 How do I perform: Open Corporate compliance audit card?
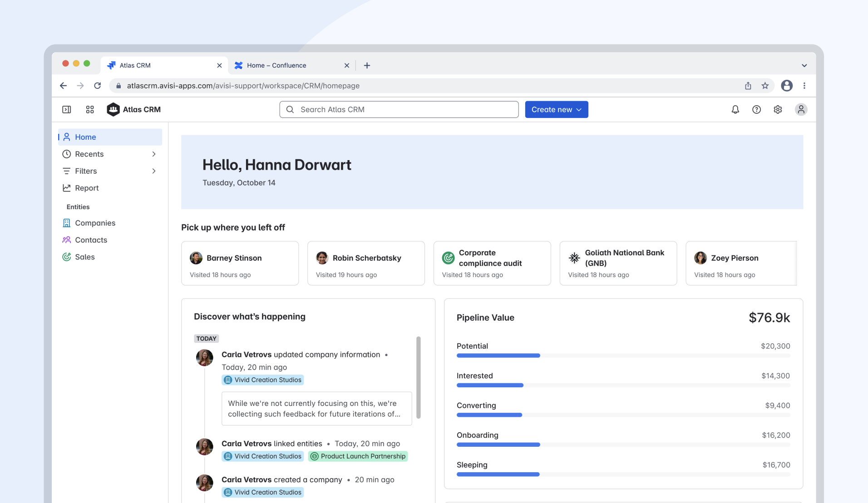492,263
